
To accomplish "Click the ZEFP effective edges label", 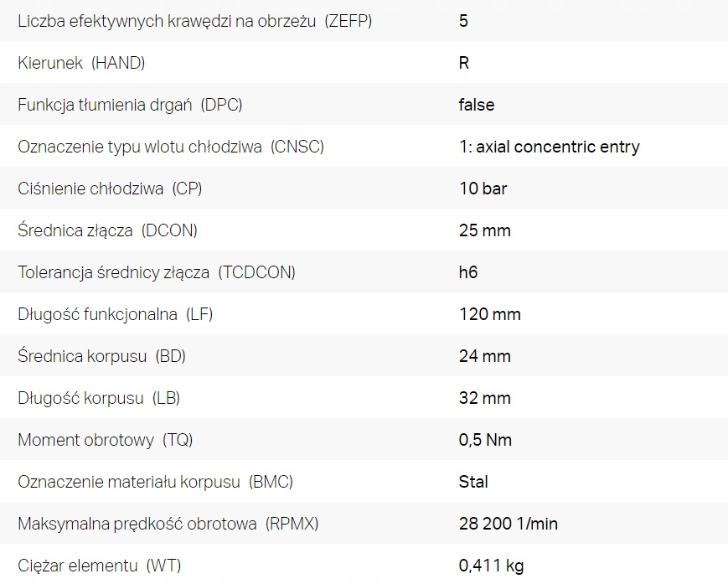I will tap(194, 21).
